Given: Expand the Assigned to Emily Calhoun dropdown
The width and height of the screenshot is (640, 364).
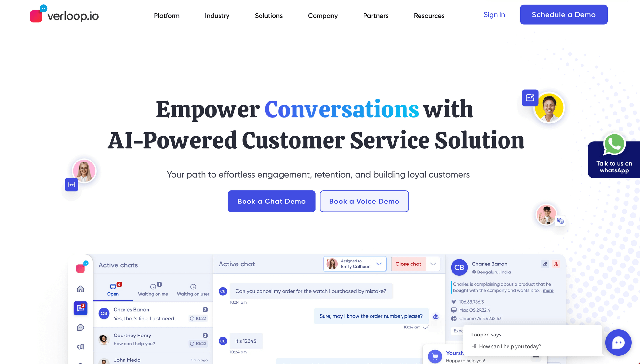Looking at the screenshot, I should click(379, 263).
